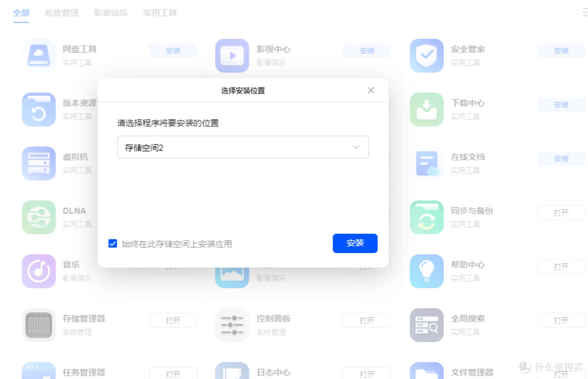Open 存储管理器 via its 打开 button

[173, 320]
